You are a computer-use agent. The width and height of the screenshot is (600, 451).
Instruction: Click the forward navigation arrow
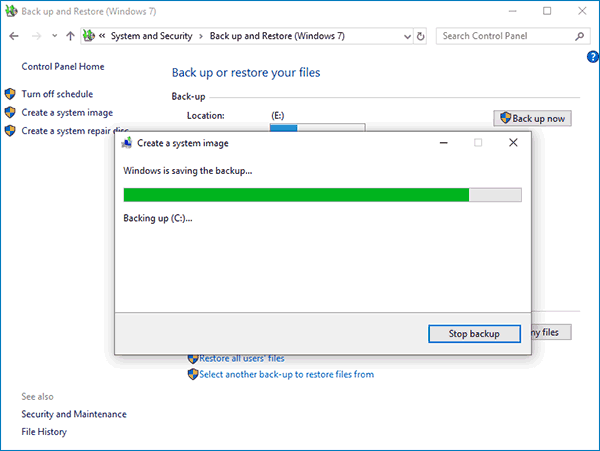pyautogui.click(x=36, y=36)
